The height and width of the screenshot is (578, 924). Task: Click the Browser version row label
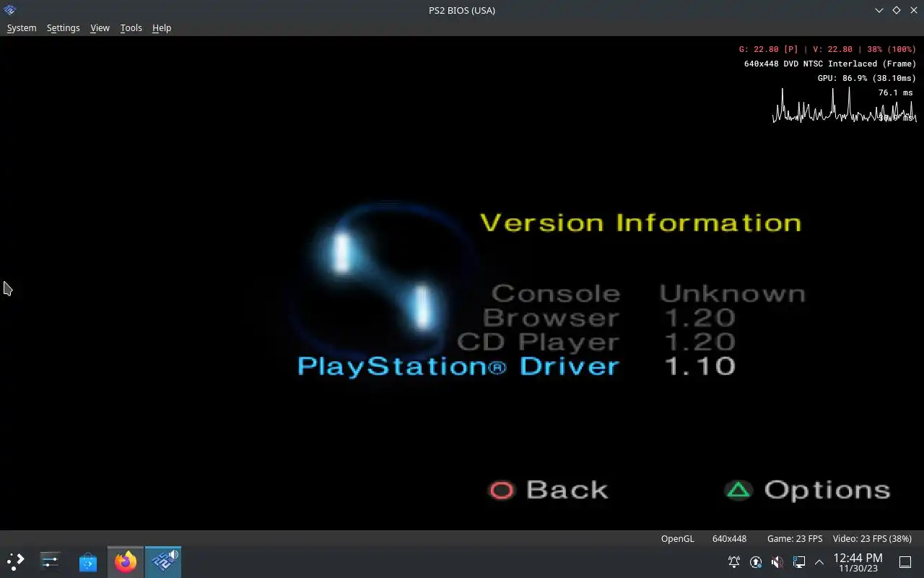[551, 318]
